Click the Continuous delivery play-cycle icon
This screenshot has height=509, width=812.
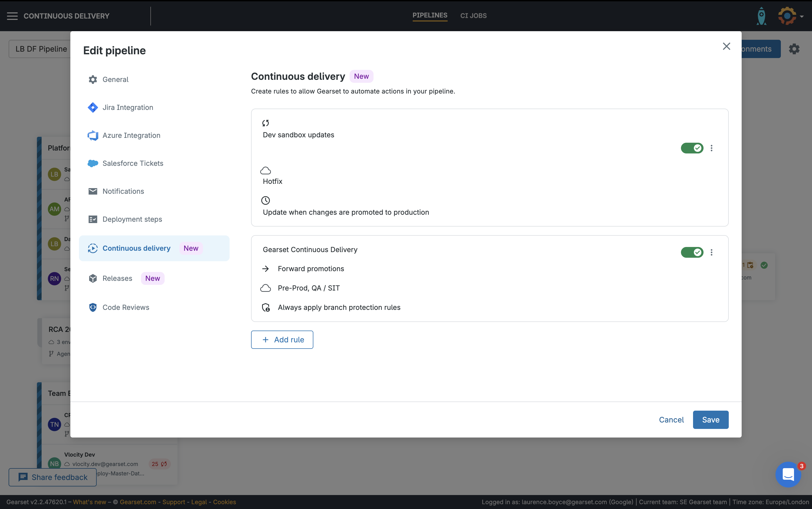93,248
